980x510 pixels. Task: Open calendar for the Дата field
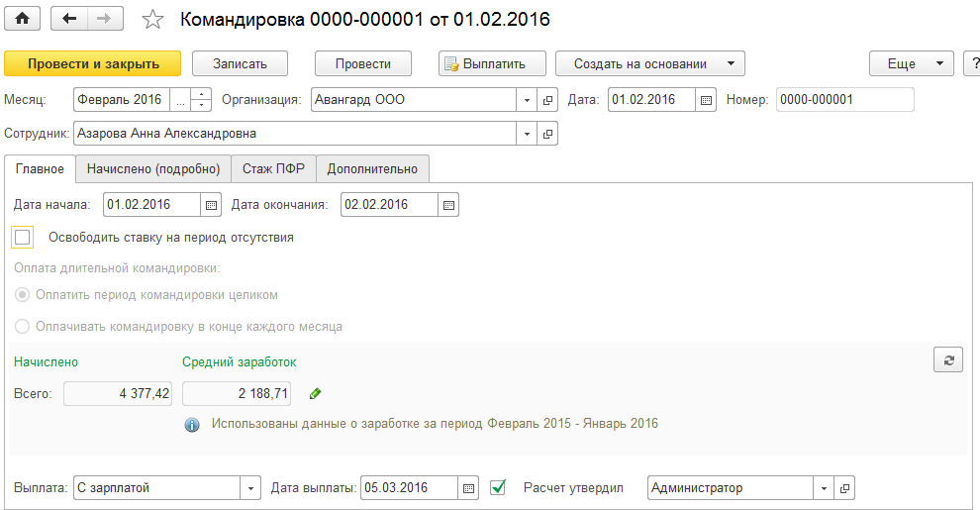click(x=706, y=100)
